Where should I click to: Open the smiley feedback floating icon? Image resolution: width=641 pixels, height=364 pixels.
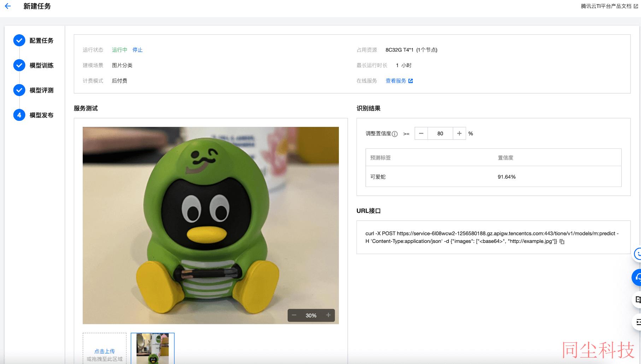point(637,254)
